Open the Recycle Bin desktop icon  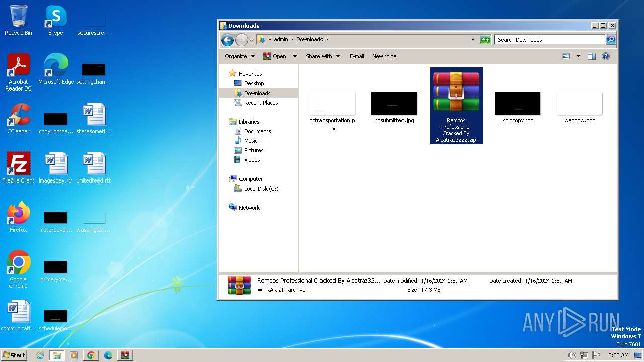[18, 20]
